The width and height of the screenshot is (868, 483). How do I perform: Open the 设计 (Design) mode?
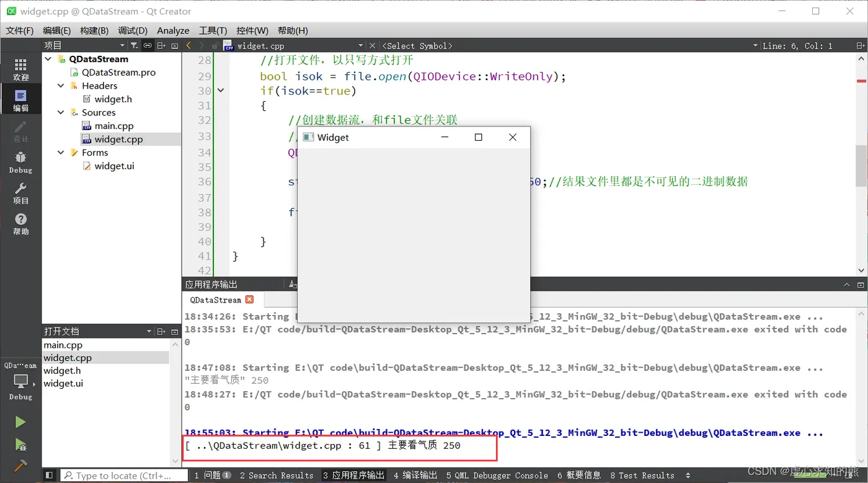pyautogui.click(x=20, y=131)
